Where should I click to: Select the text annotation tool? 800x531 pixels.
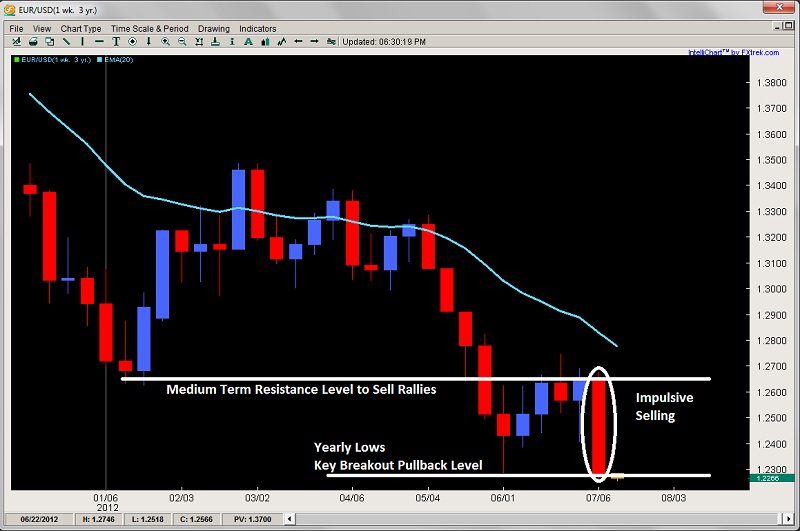pos(116,41)
